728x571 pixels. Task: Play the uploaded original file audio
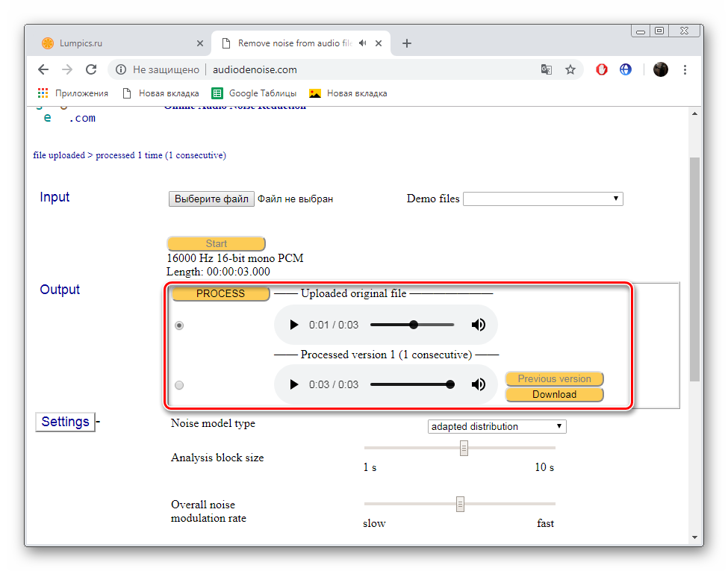coord(294,325)
